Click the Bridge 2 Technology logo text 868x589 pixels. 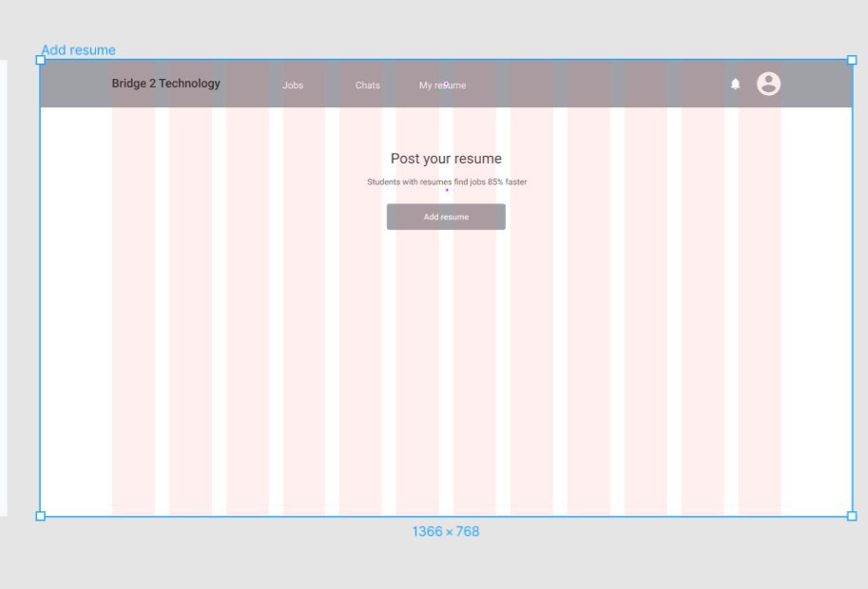click(166, 84)
